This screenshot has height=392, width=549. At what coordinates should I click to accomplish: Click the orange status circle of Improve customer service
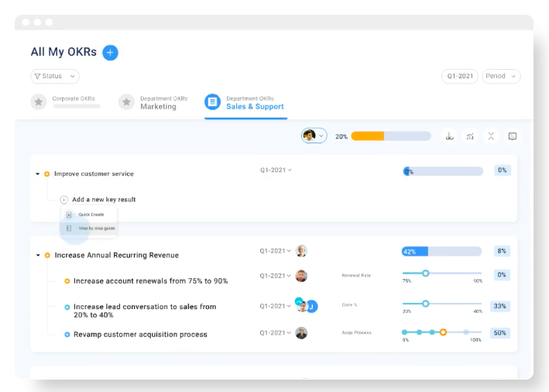(46, 174)
